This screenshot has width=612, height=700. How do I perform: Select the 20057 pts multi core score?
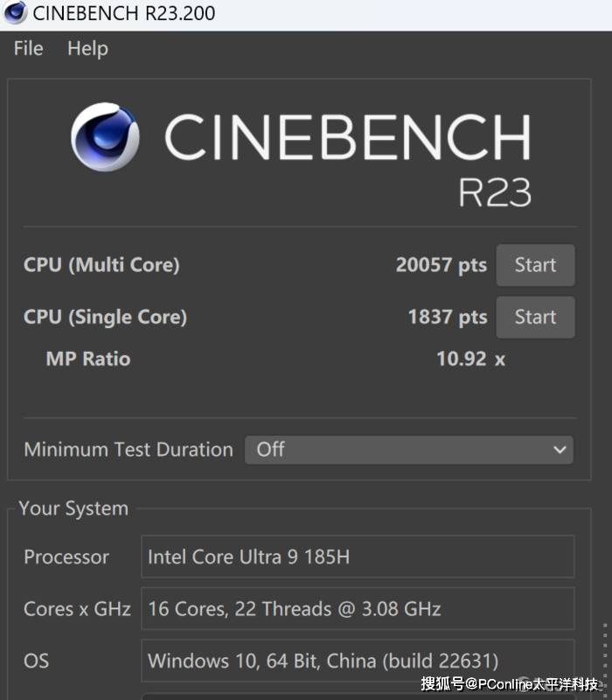click(441, 265)
